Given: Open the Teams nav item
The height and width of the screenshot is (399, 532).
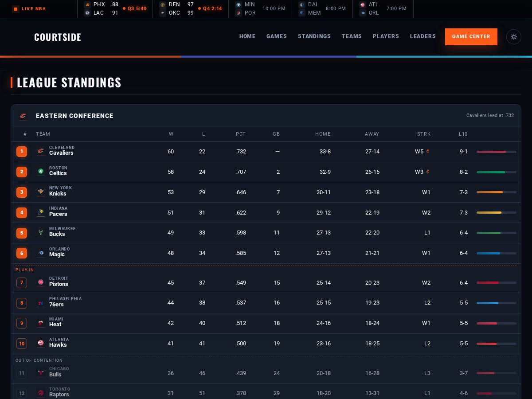Looking at the screenshot, I should pos(352,36).
